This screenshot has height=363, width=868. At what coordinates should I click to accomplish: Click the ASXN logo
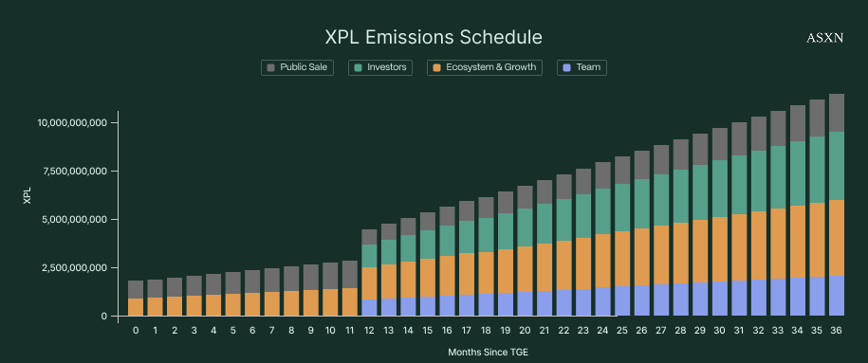click(x=824, y=38)
